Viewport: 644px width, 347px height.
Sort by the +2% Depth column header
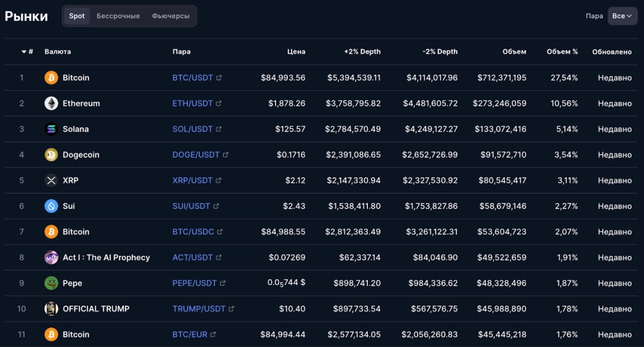click(362, 52)
